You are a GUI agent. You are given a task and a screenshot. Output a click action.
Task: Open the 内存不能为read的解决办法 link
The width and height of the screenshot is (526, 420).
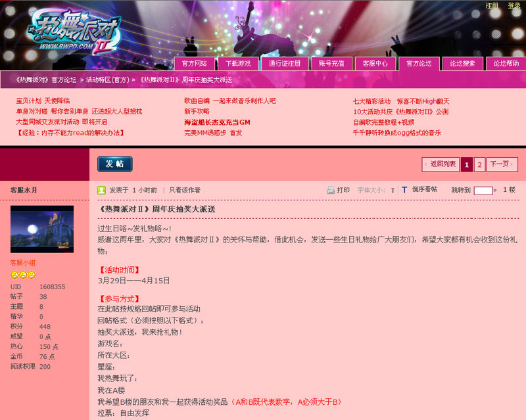[71, 133]
